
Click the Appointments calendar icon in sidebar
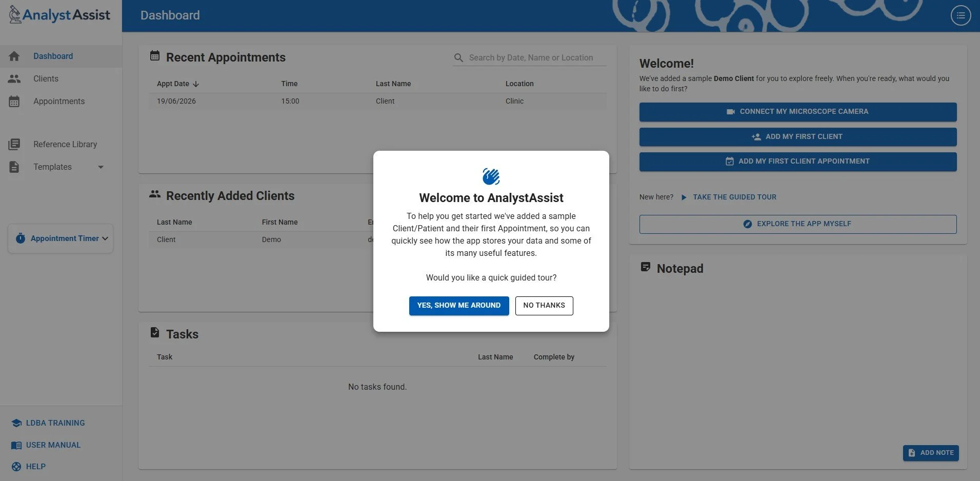[x=14, y=101]
